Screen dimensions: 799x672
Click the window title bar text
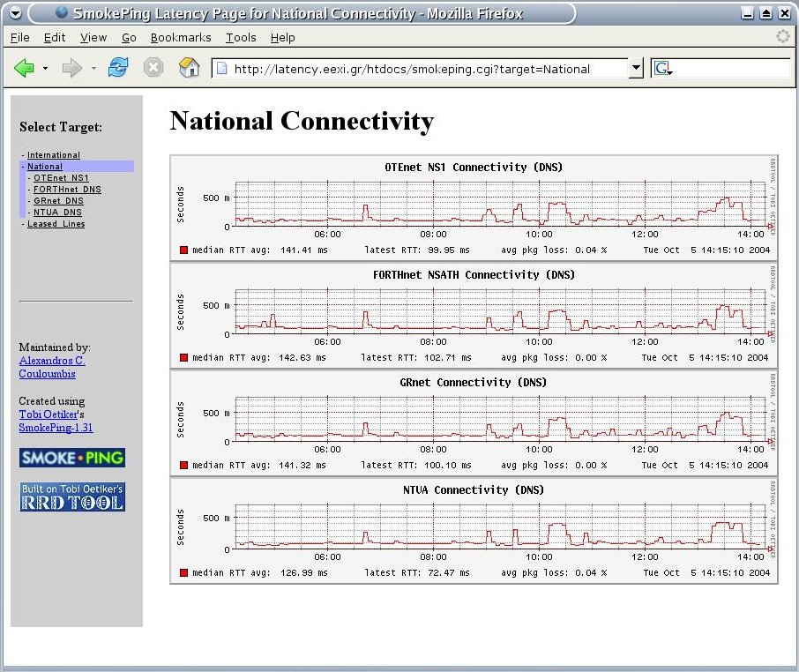(298, 13)
